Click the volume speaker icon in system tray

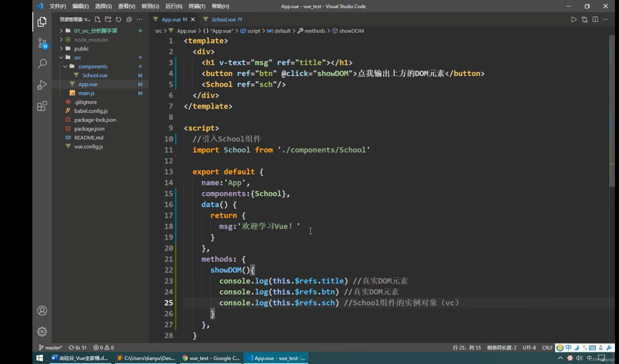579,358
